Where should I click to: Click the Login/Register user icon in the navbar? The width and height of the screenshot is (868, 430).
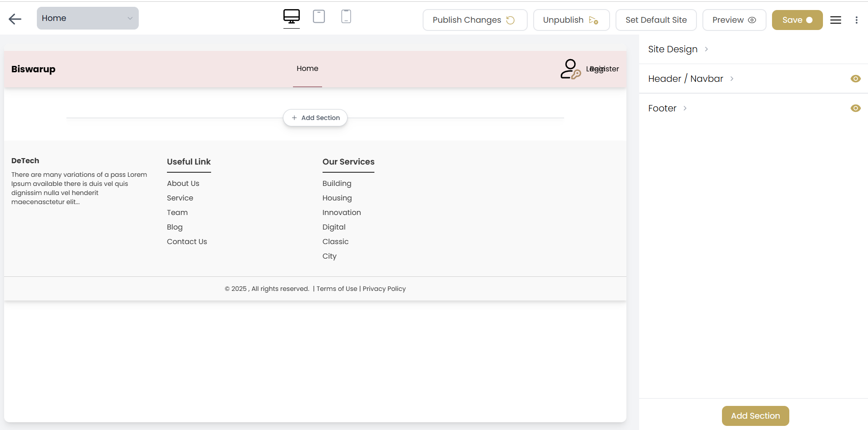point(570,69)
